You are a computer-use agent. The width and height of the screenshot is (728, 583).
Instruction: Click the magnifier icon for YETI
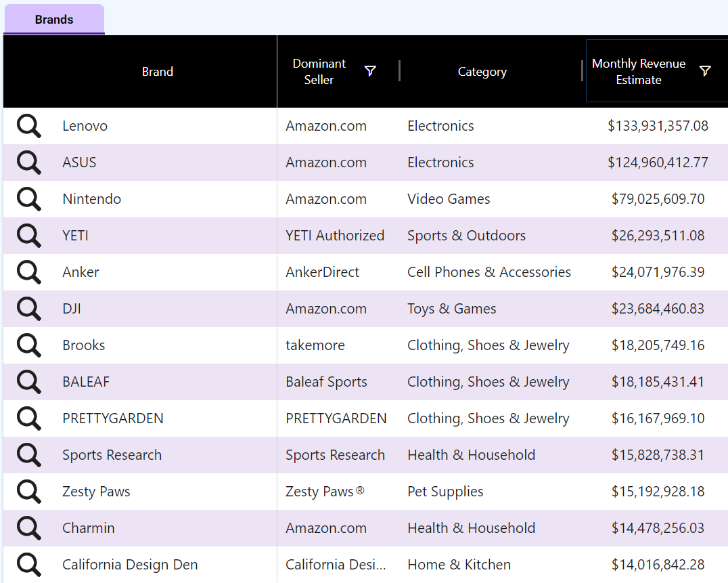coord(29,236)
